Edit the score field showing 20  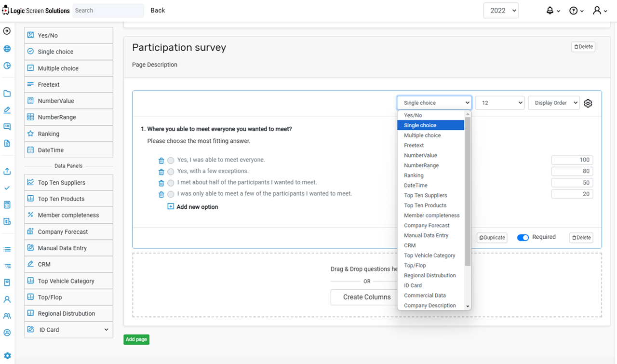[x=572, y=194]
